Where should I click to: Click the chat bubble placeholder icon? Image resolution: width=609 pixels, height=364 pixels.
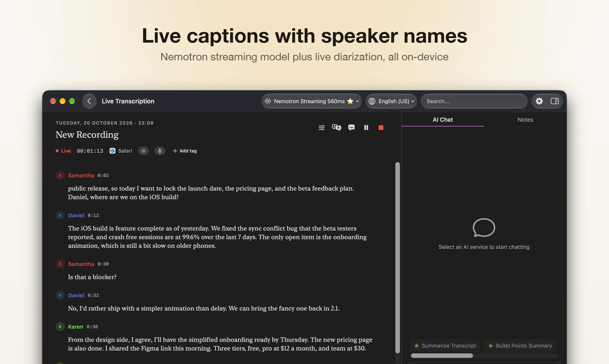pyautogui.click(x=484, y=228)
